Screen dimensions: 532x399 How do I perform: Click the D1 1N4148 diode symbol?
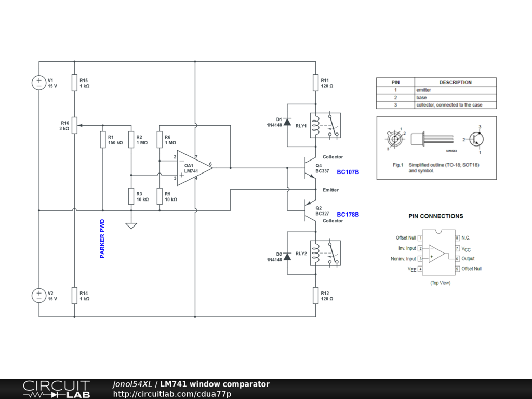[287, 122]
